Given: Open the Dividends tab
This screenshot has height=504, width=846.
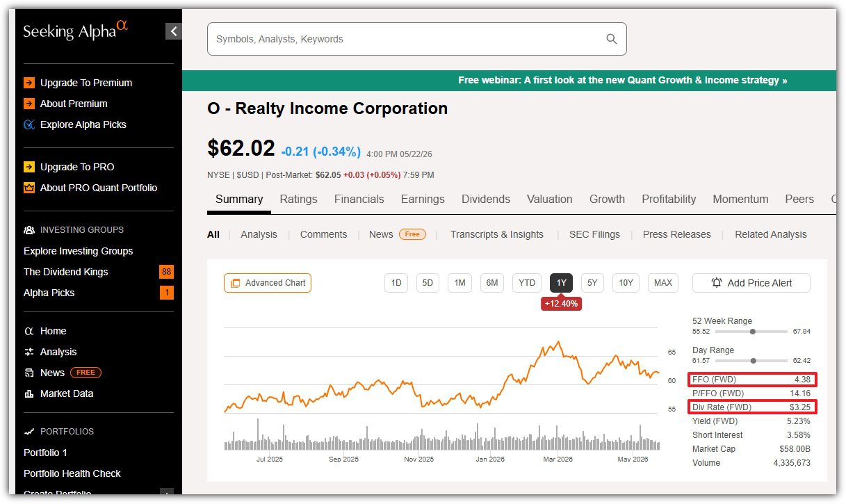Looking at the screenshot, I should coord(486,199).
